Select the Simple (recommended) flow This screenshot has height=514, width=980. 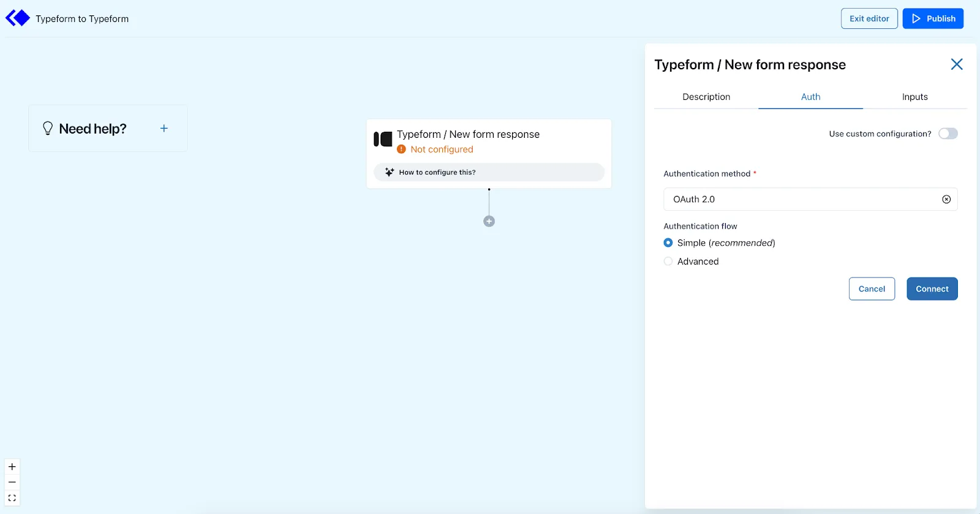(x=668, y=243)
